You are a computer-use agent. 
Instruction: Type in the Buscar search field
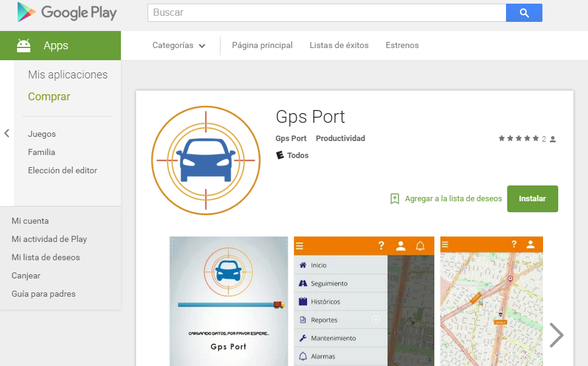pos(326,13)
